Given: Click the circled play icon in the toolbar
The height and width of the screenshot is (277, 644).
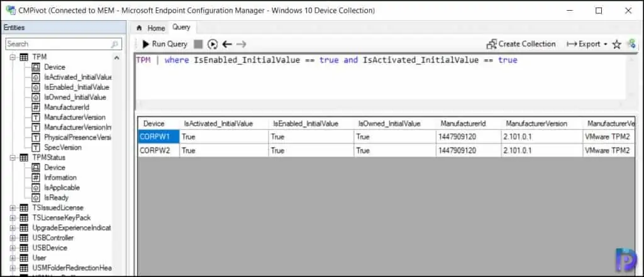Looking at the screenshot, I should coord(213,44).
